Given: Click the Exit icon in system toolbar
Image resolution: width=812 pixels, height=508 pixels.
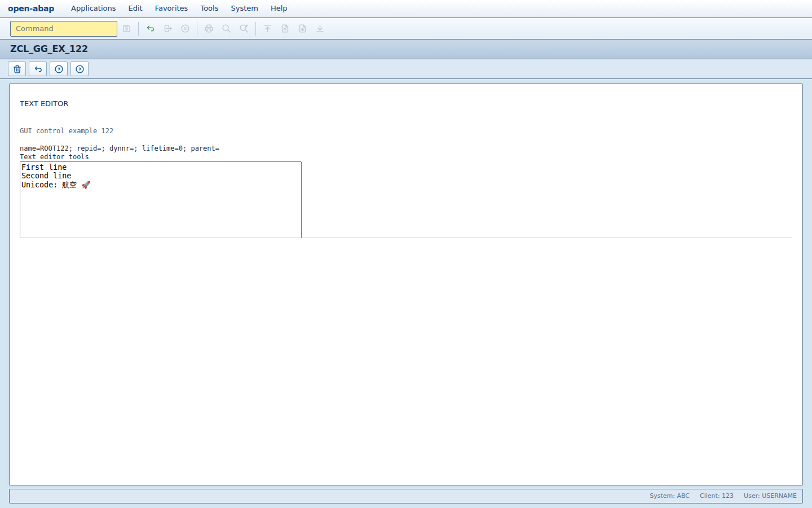Looking at the screenshot, I should pos(168,29).
